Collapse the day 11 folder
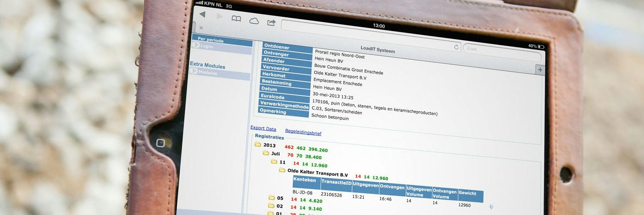Image resolution: width=644 pixels, height=215 pixels. (274, 161)
